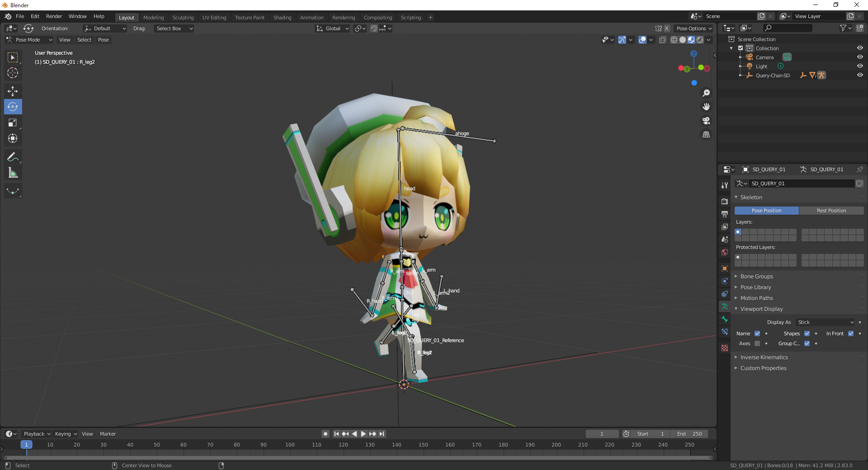868x470 pixels.
Task: Open the World properties tab
Action: click(x=725, y=252)
